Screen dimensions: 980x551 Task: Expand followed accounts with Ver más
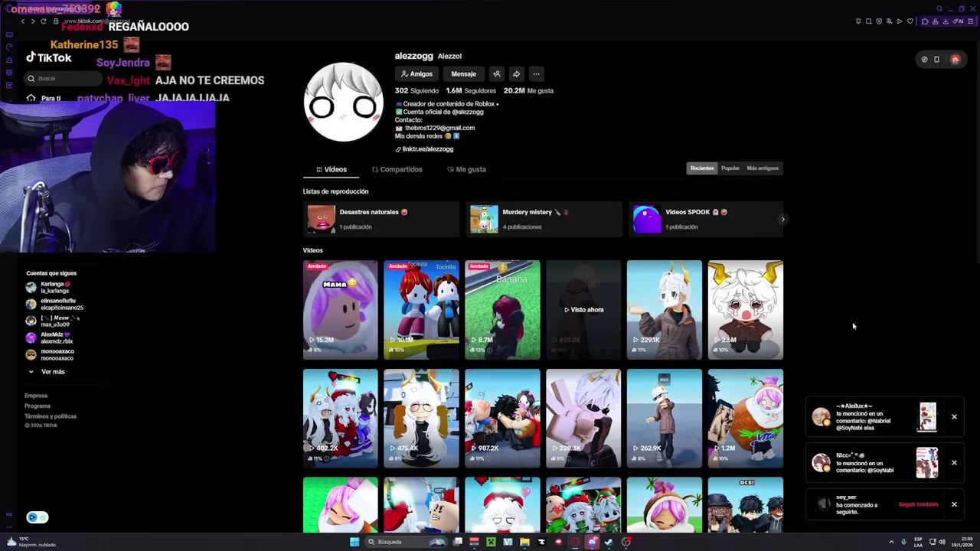(47, 372)
